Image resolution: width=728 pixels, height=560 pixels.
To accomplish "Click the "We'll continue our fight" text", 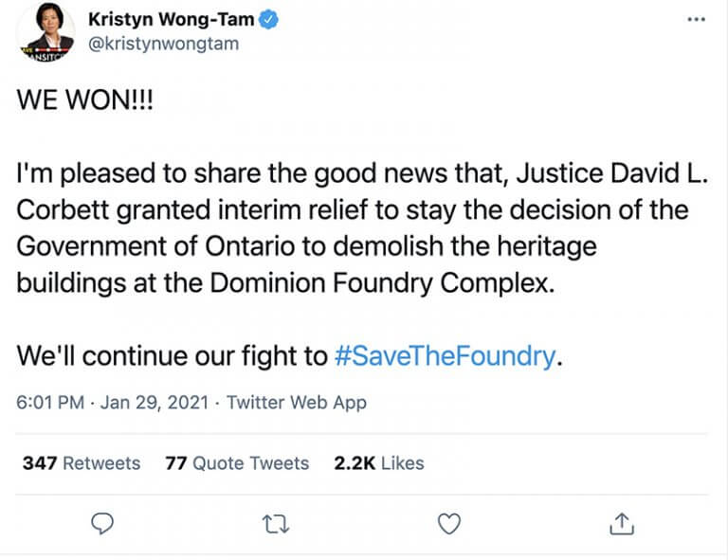I will coord(171,356).
